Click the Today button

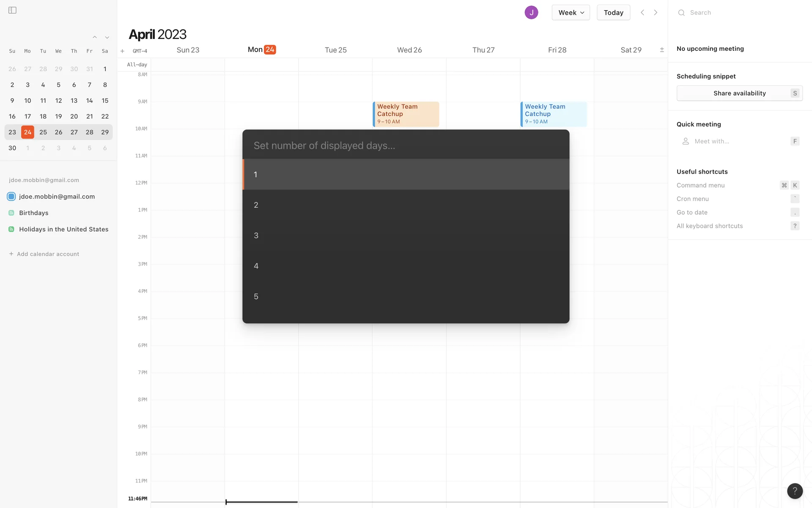tap(613, 12)
